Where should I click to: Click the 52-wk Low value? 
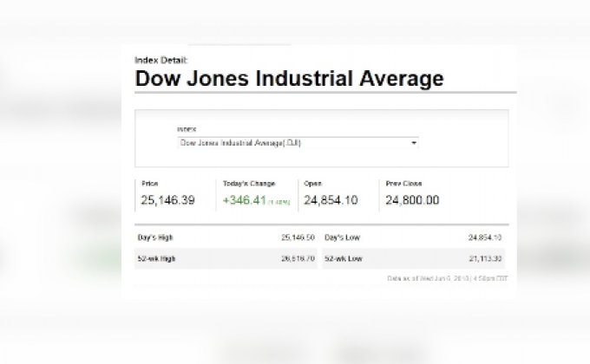pyautogui.click(x=485, y=258)
